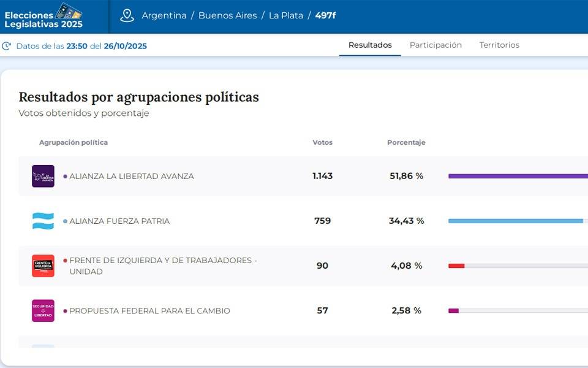Click La Libertad Avanza party logo

click(x=43, y=176)
